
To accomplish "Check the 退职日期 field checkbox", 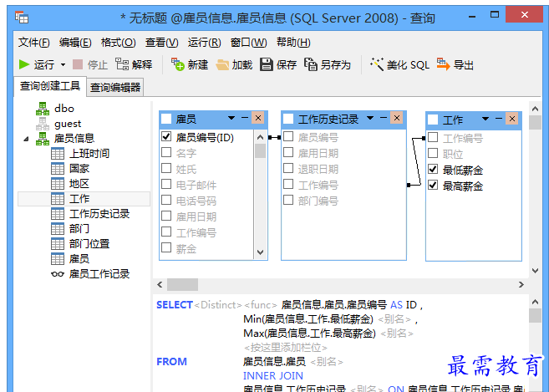I will 288,168.
